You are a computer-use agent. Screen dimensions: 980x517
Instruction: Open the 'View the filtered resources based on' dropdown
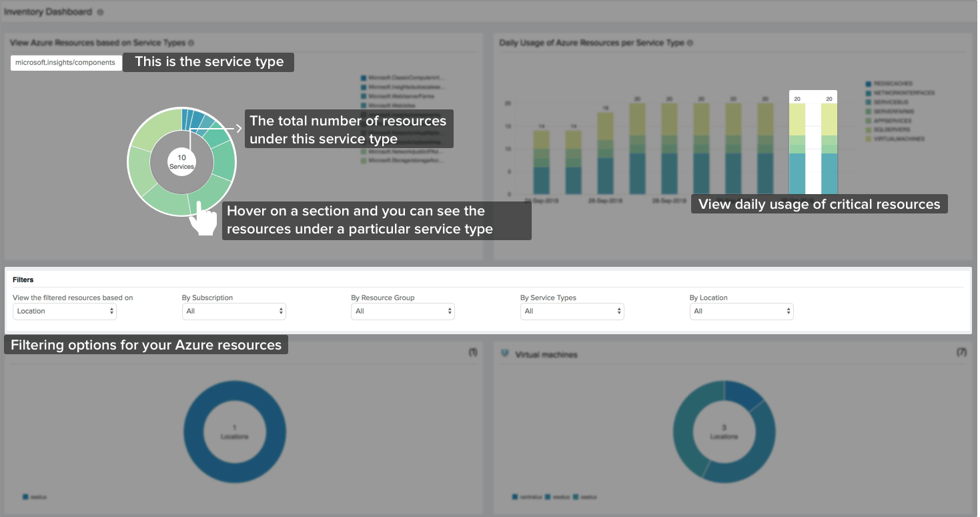click(65, 311)
